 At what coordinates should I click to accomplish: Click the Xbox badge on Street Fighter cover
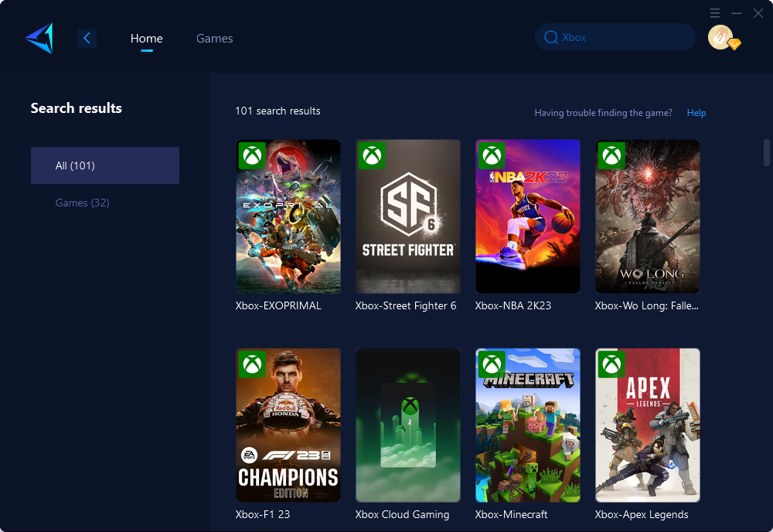click(x=373, y=155)
